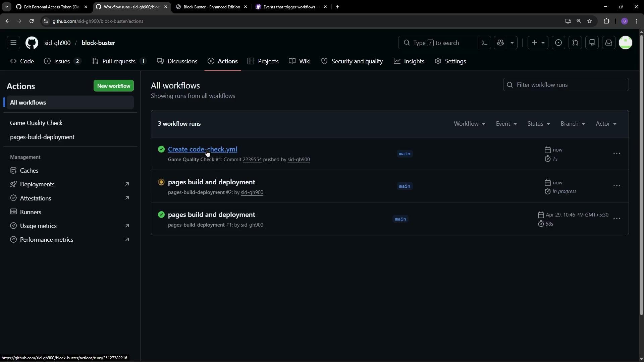This screenshot has width=644, height=362.
Task: Click main branch label on pages-build-deployment #1
Action: pos(400,219)
